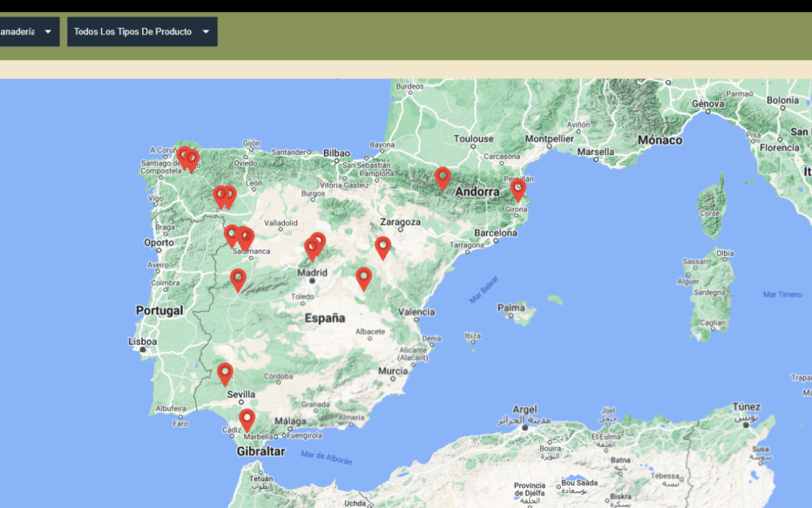Click the rightmost pin near A Coruña
812x508 pixels.
coord(192,161)
